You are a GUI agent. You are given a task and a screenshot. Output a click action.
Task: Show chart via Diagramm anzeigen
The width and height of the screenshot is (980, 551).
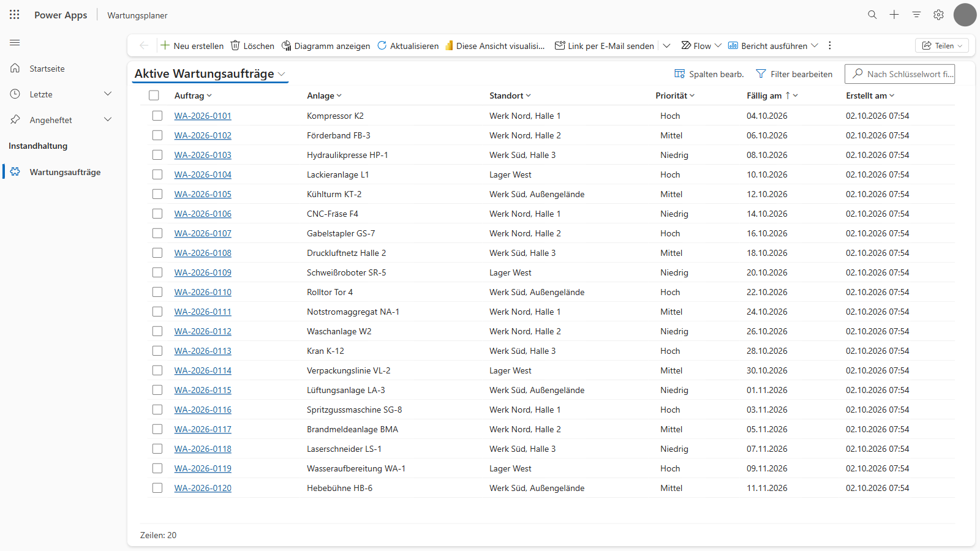pos(326,45)
